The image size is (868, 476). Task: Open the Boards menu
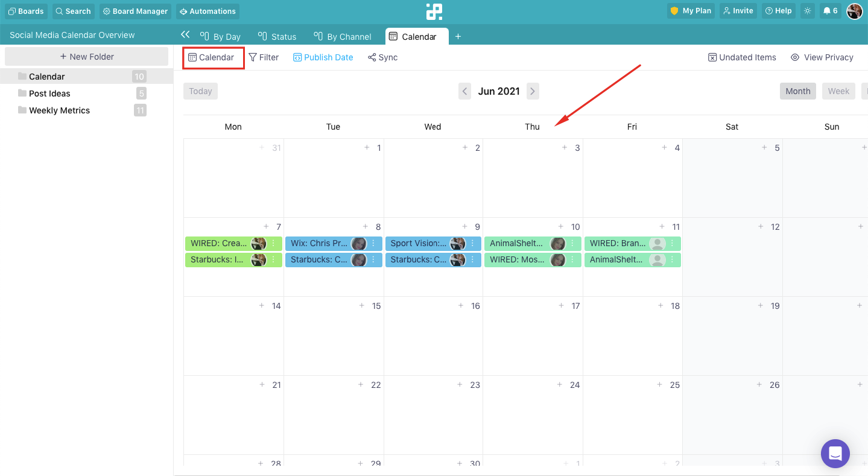[25, 11]
